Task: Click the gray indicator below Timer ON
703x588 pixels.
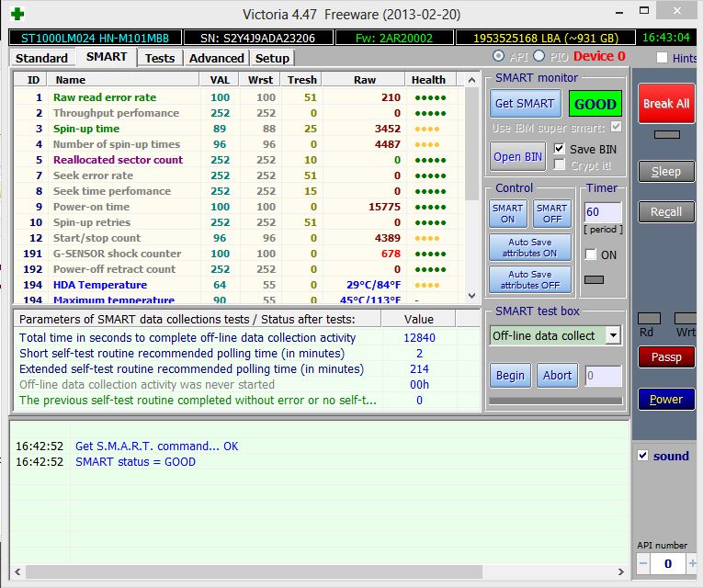Action: click(594, 279)
